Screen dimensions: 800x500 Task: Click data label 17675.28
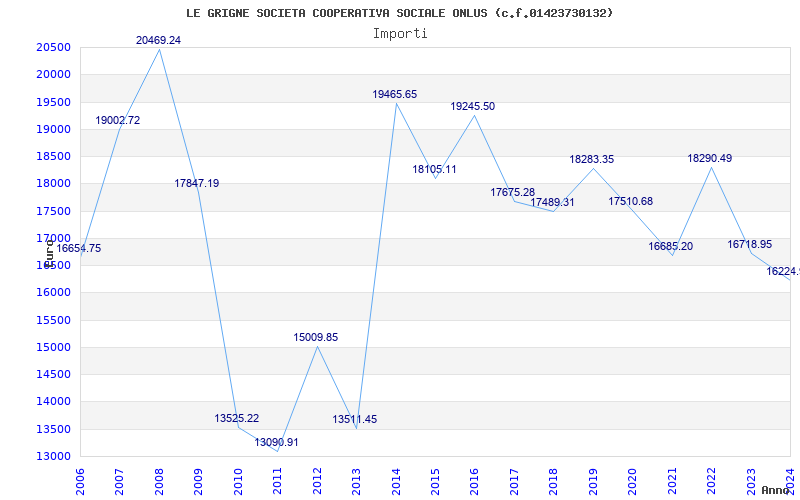tap(513, 192)
